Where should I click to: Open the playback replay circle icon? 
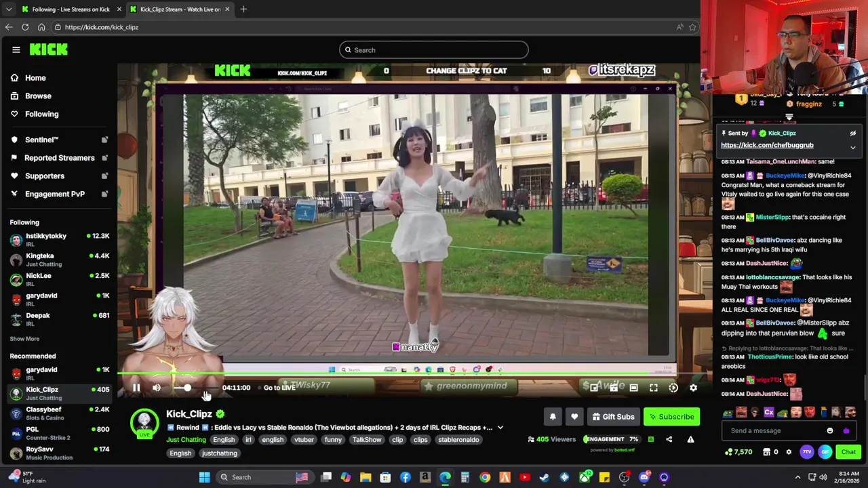tap(673, 388)
